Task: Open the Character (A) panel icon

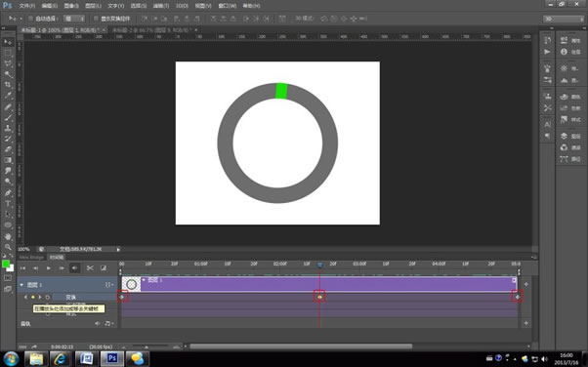Action: pyautogui.click(x=548, y=124)
